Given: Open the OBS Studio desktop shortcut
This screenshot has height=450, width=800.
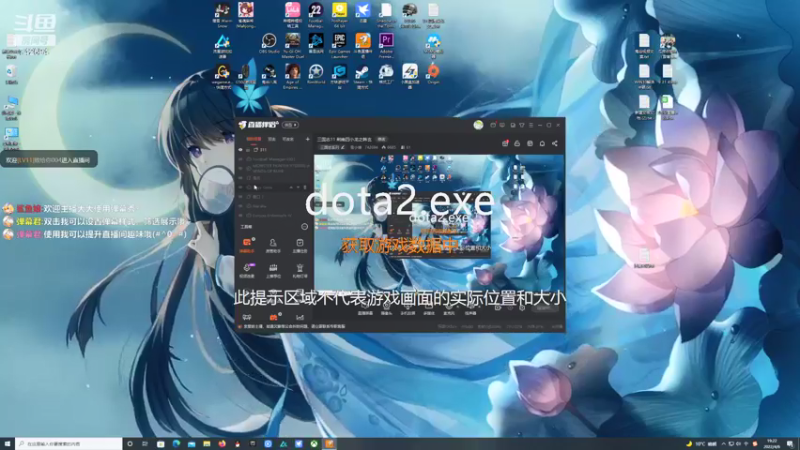Looking at the screenshot, I should tap(269, 44).
